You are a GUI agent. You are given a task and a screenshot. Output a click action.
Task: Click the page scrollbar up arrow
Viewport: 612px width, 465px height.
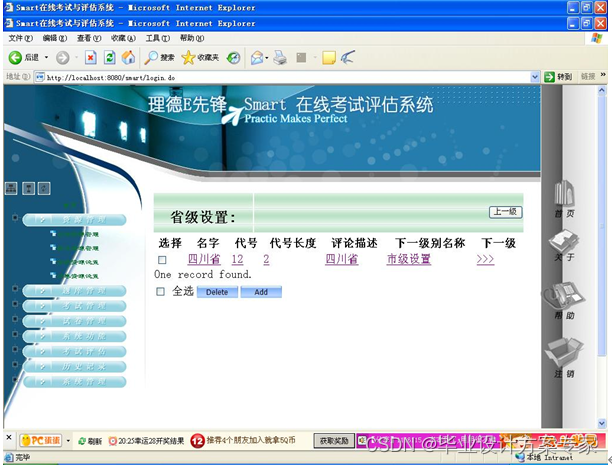pos(601,91)
